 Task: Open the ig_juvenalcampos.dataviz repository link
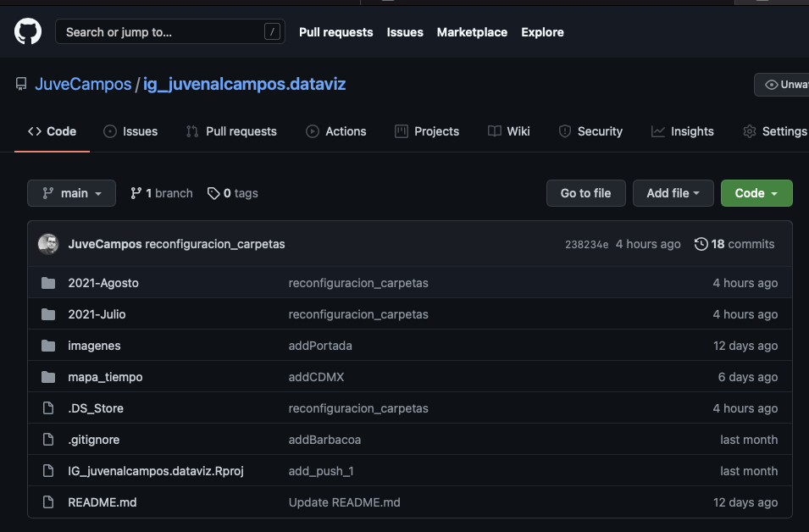click(245, 84)
